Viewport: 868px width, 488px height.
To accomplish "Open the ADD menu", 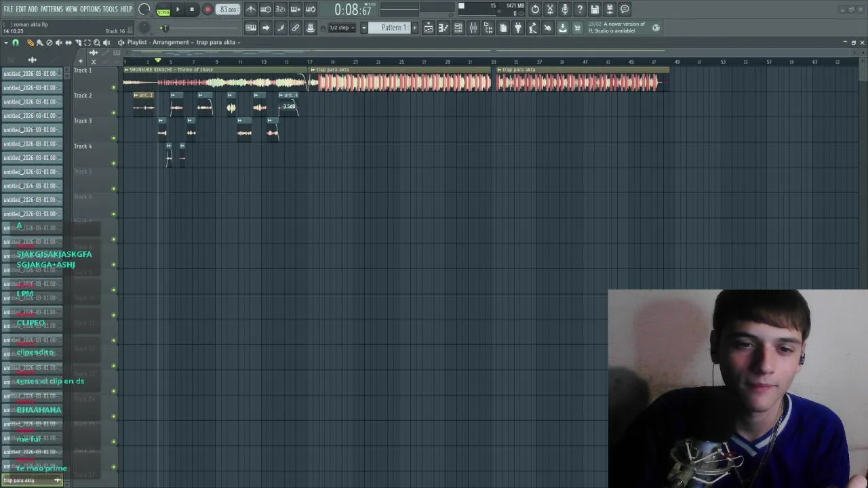I will [x=33, y=9].
